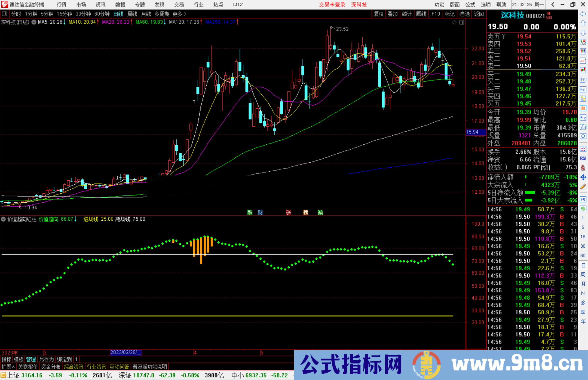The width and height of the screenshot is (588, 380).
Task: Open the 资金分布 bottom tab
Action: [x=51, y=367]
